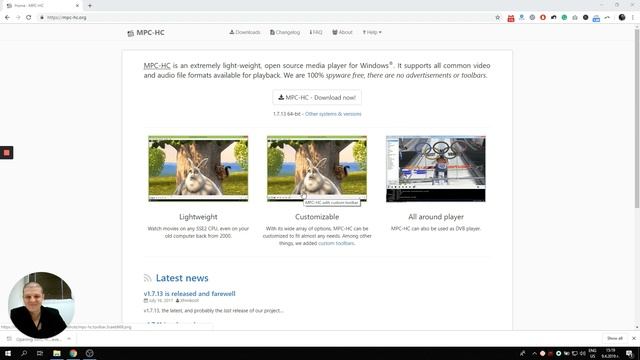Open the Lightweight screenshot thumbnail
This screenshot has width=640, height=360.
pyautogui.click(x=198, y=169)
